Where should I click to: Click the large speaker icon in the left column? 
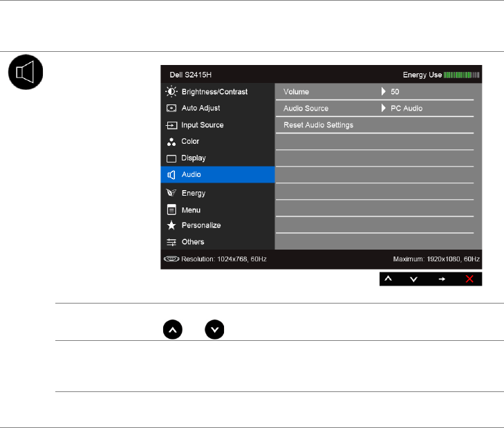(26, 72)
